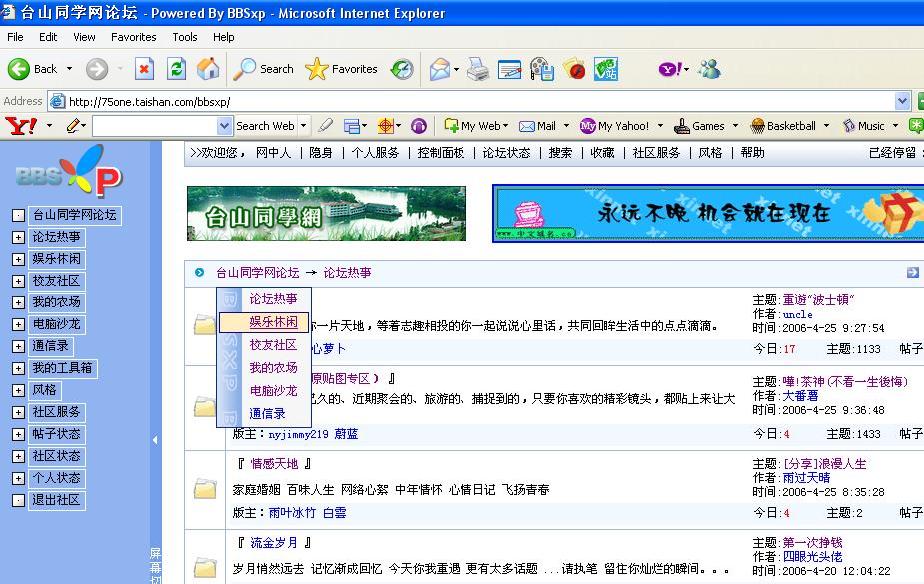Screen dimensions: 924x584
Task: Open the History toolbar icon
Action: 402,69
